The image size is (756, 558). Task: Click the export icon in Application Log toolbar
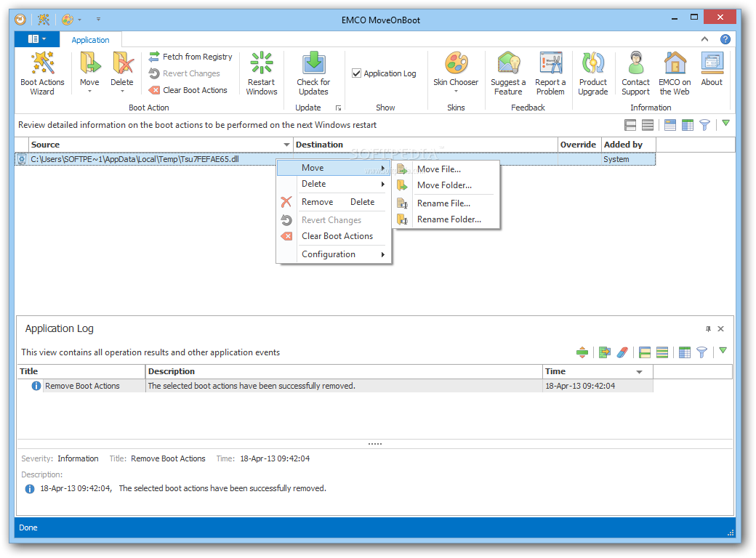[x=604, y=352]
